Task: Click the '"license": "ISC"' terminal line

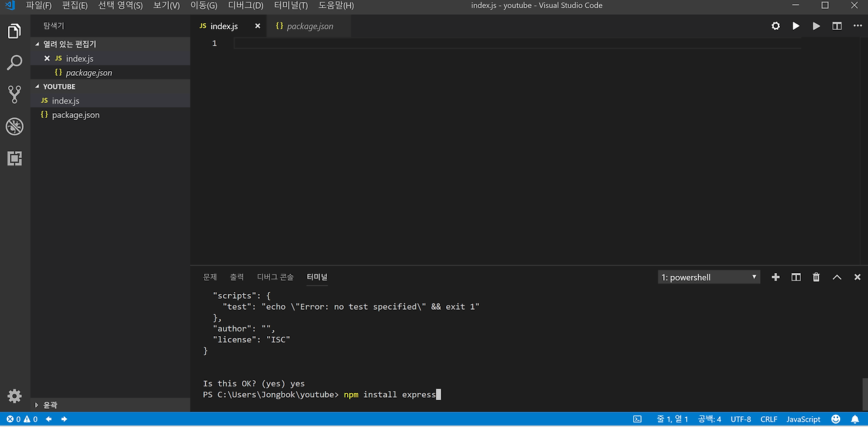Action: (252, 340)
